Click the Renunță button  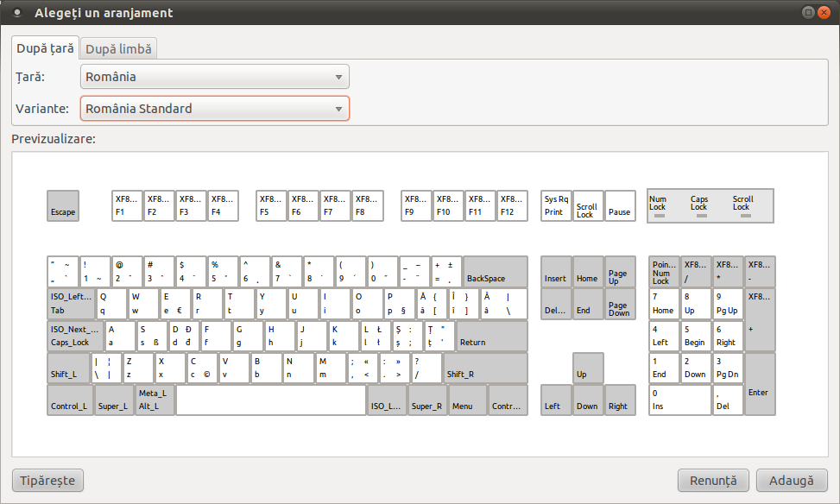pyautogui.click(x=713, y=481)
